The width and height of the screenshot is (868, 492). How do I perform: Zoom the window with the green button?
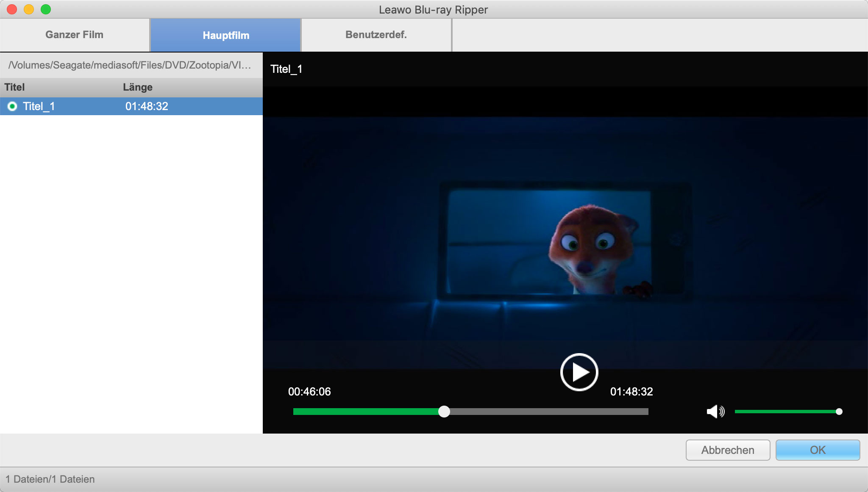tap(46, 9)
